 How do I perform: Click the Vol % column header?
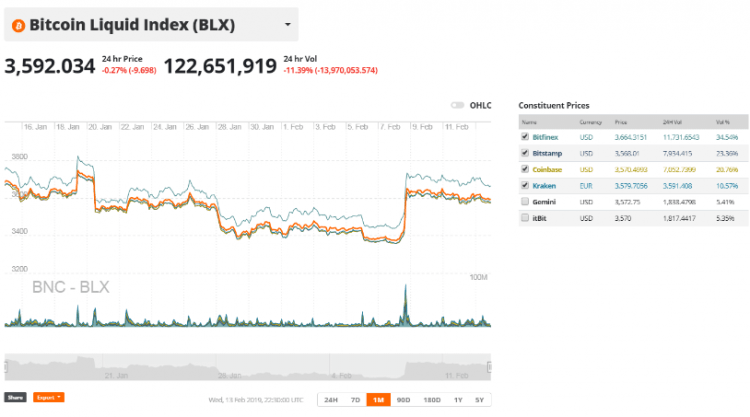coord(723,122)
